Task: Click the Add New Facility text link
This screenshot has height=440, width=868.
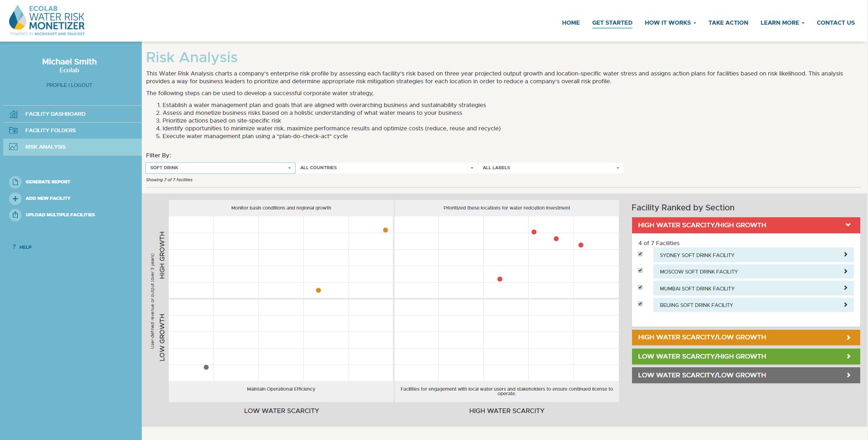Action: point(48,199)
